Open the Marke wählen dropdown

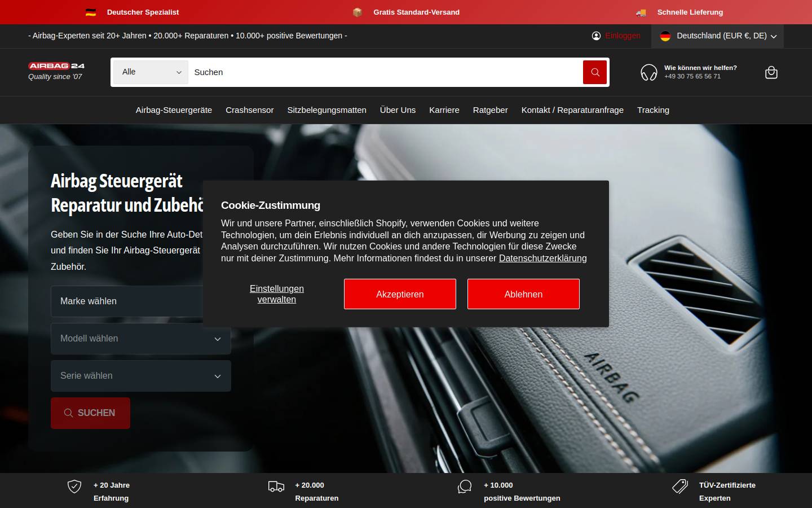coord(127,301)
